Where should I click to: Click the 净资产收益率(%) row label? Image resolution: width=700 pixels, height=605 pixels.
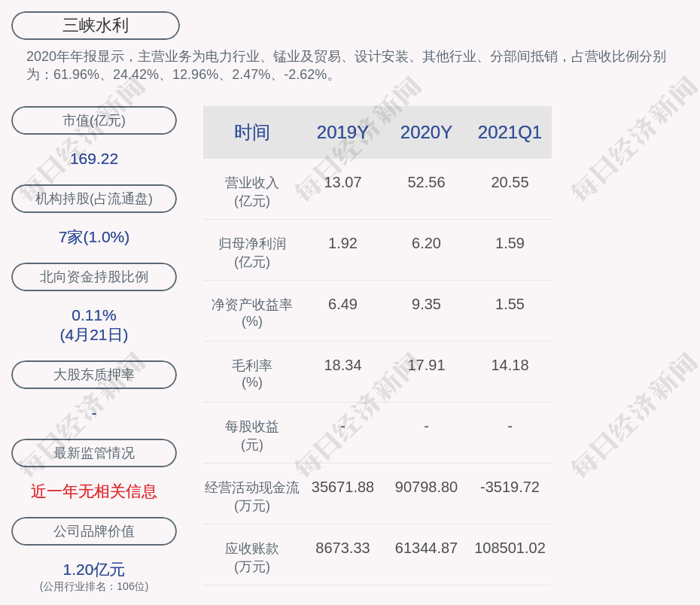click(x=251, y=313)
